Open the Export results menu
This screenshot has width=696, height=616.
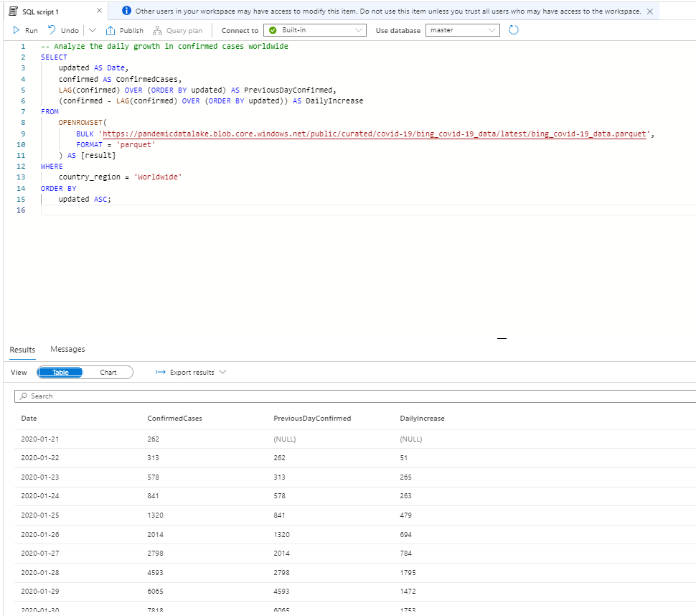point(192,372)
